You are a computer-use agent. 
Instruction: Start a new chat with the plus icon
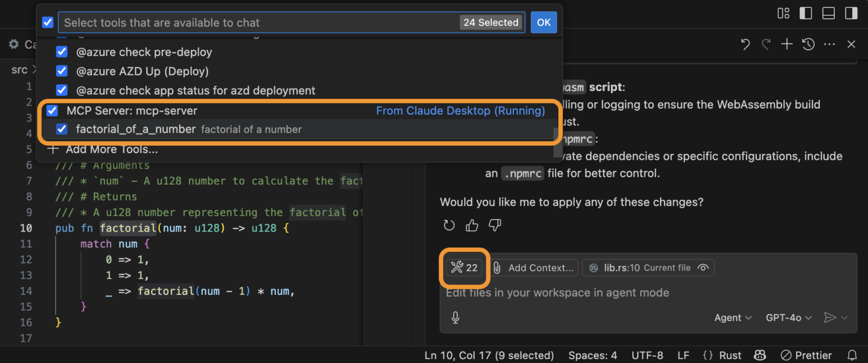(787, 44)
